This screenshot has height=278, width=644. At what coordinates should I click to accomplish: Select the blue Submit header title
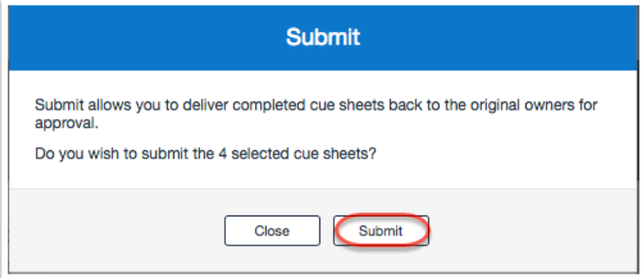(x=323, y=37)
